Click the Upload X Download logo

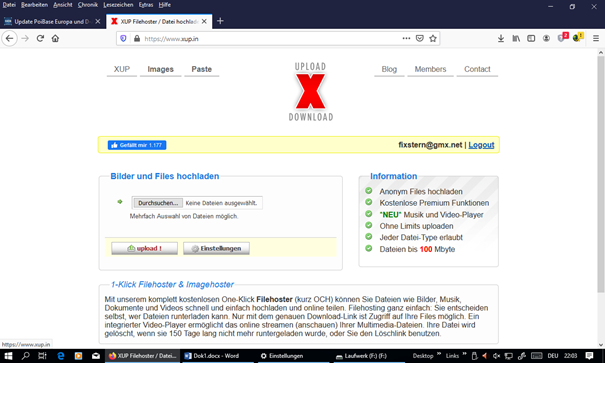click(x=311, y=92)
